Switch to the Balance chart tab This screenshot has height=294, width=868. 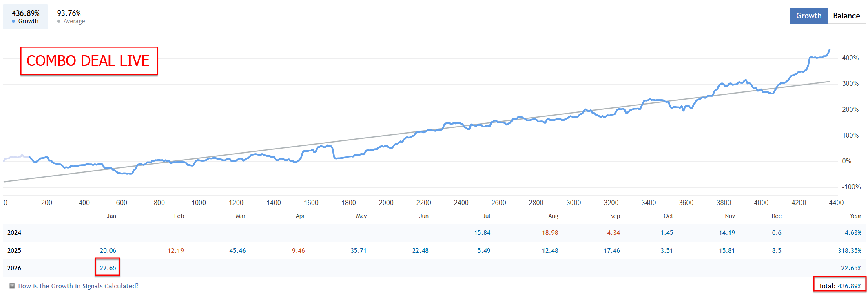(846, 16)
